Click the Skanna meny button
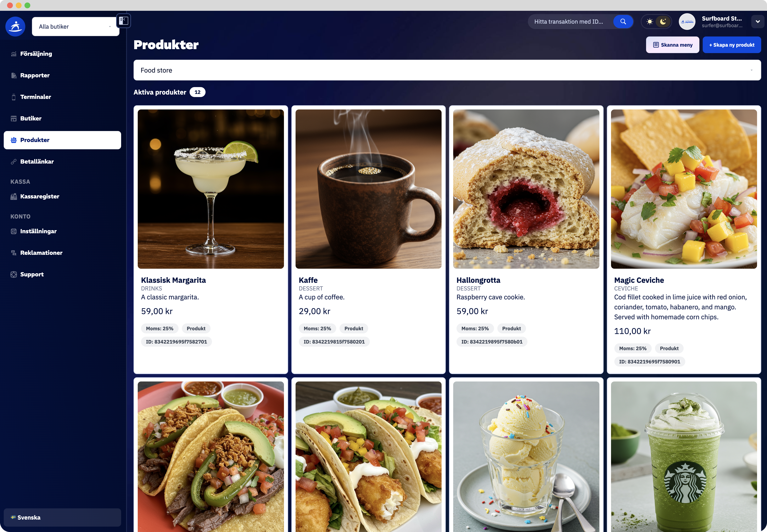The width and height of the screenshot is (767, 532). coord(673,45)
